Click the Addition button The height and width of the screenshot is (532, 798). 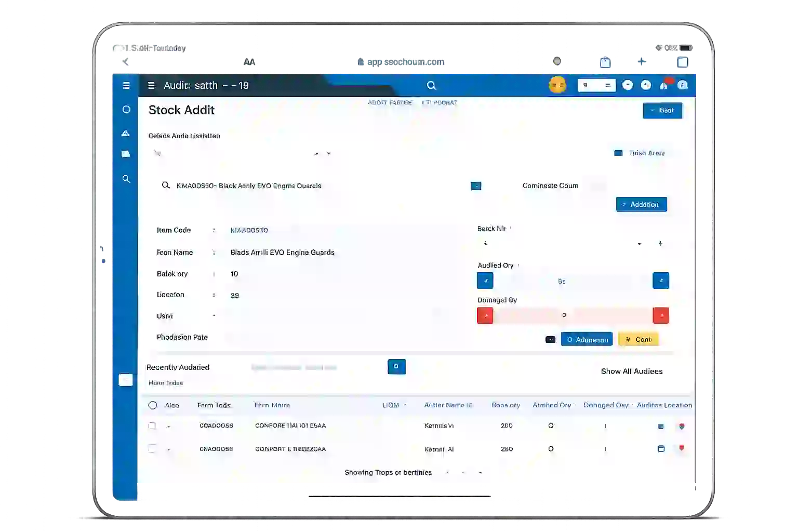pyautogui.click(x=642, y=205)
